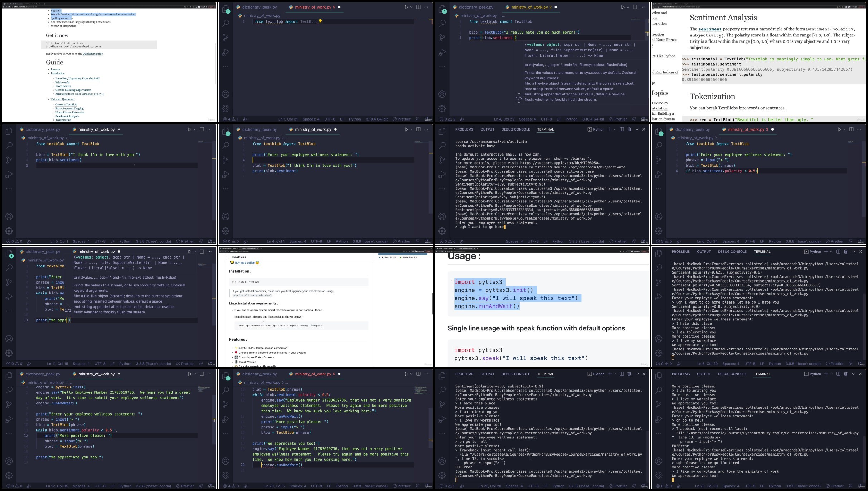Toggle panel size chevron in 'Ln 6, Col 20' window
Screen dimensions: 868x491
pyautogui.click(x=853, y=252)
